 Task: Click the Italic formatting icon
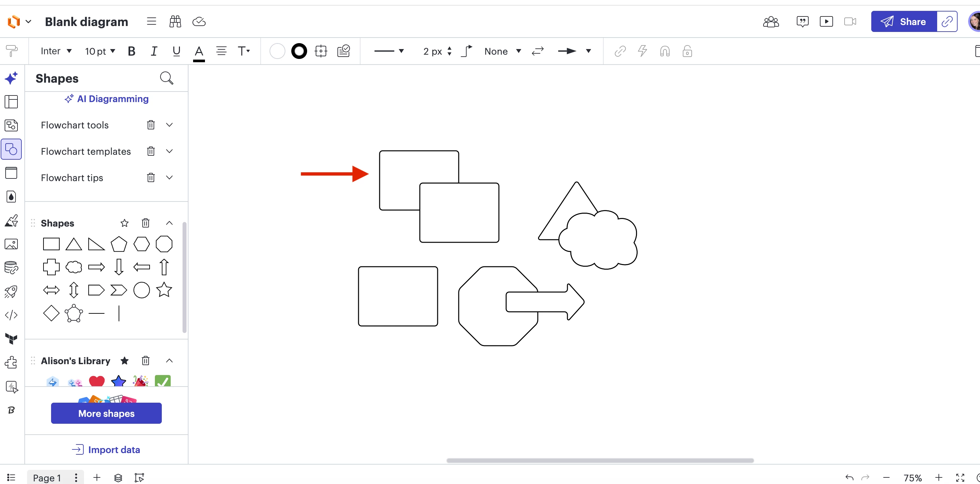(x=154, y=51)
